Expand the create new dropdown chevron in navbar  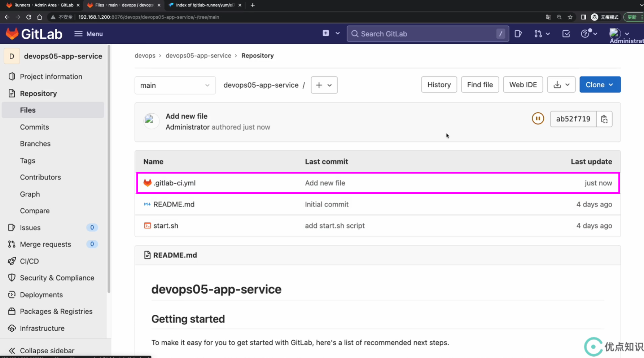[x=338, y=33]
